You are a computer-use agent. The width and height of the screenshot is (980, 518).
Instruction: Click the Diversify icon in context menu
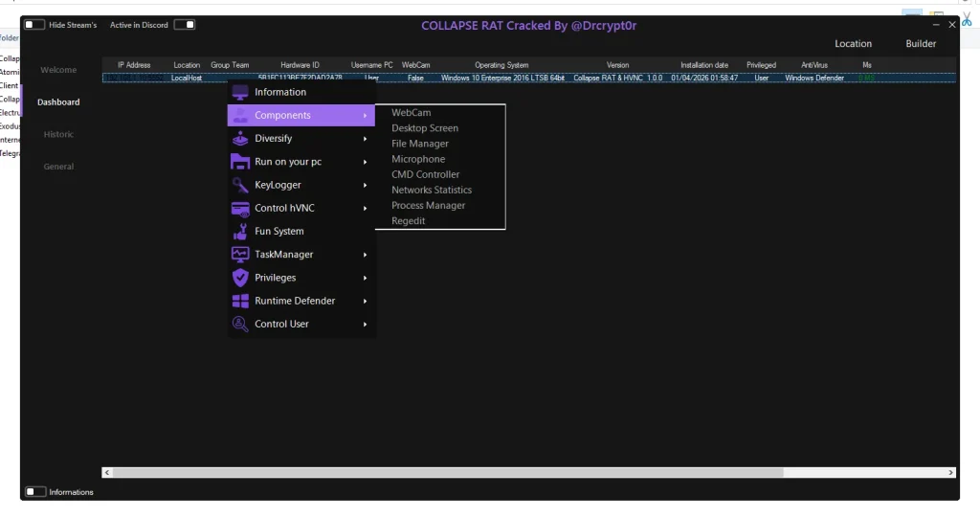(x=239, y=139)
